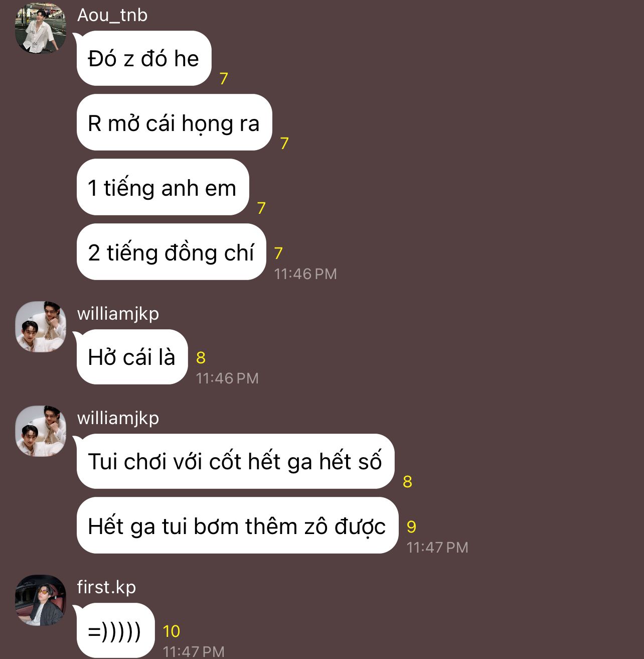Image resolution: width=644 pixels, height=659 pixels.
Task: Click the 11:47 PM timestamp under read count 9
Action: 437,547
